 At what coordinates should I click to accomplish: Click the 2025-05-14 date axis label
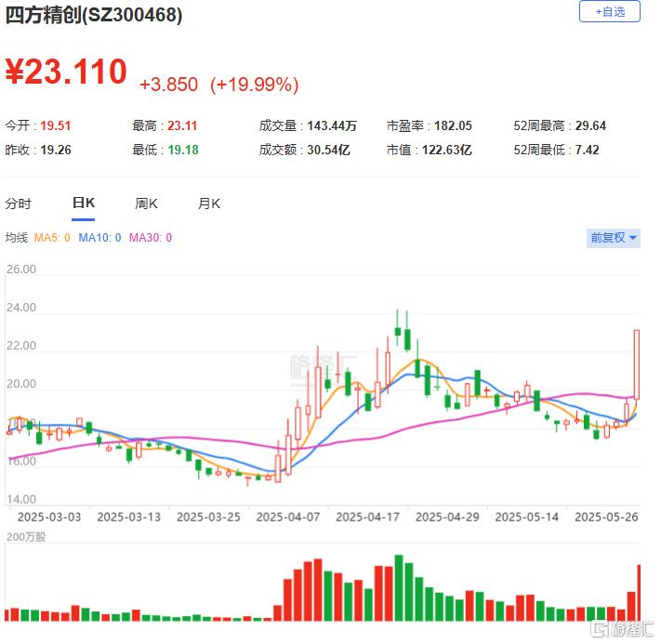(x=527, y=517)
